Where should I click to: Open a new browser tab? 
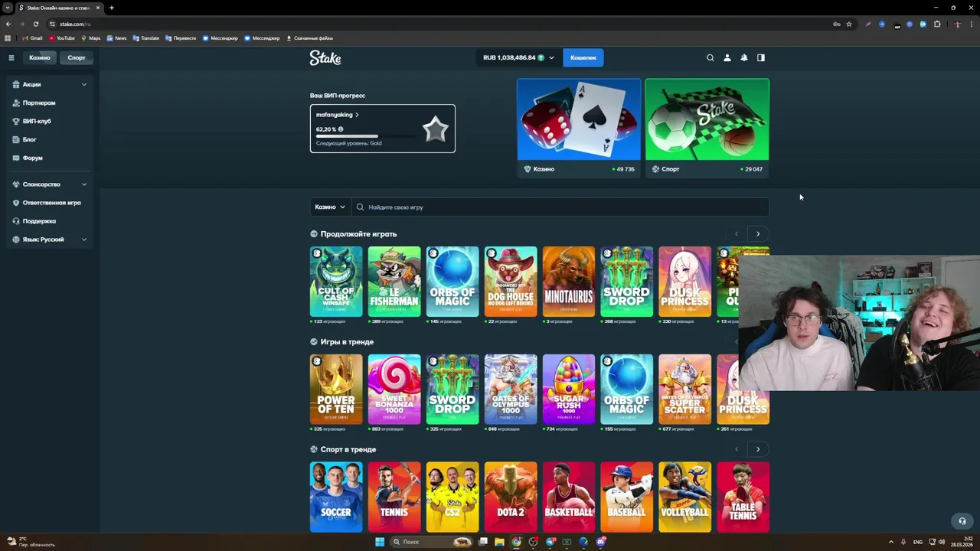point(112,8)
